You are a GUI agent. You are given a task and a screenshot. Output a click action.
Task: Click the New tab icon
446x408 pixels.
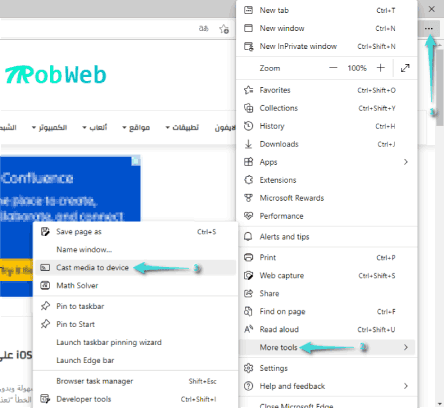click(248, 10)
